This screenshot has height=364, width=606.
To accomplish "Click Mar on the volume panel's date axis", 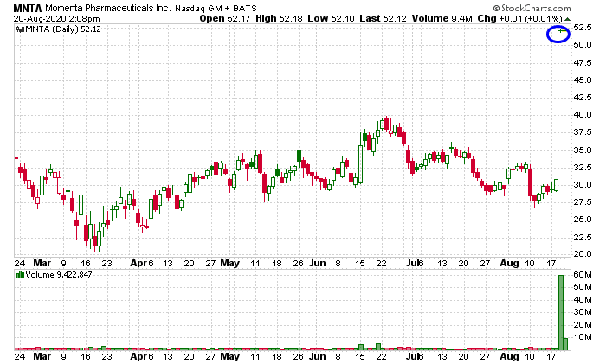I will 42,356.
